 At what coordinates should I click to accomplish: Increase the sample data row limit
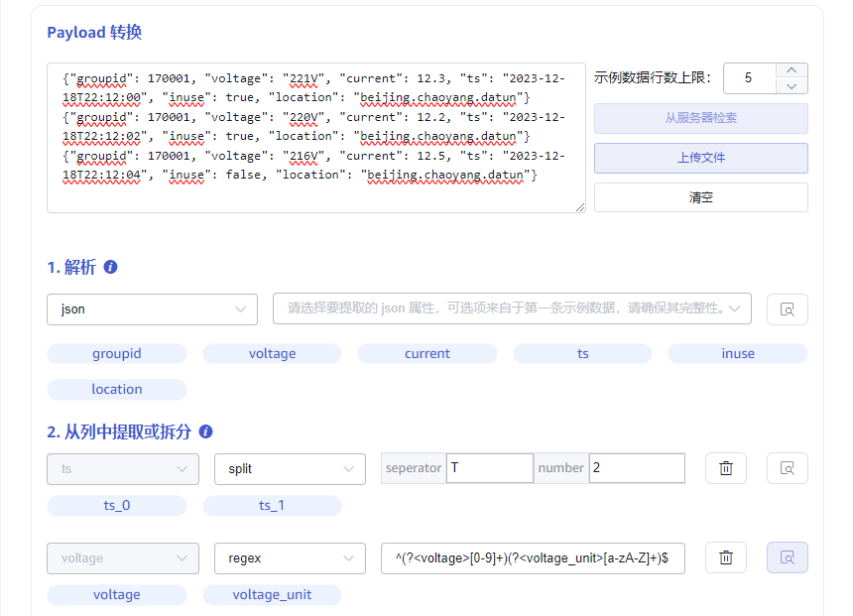coord(791,70)
